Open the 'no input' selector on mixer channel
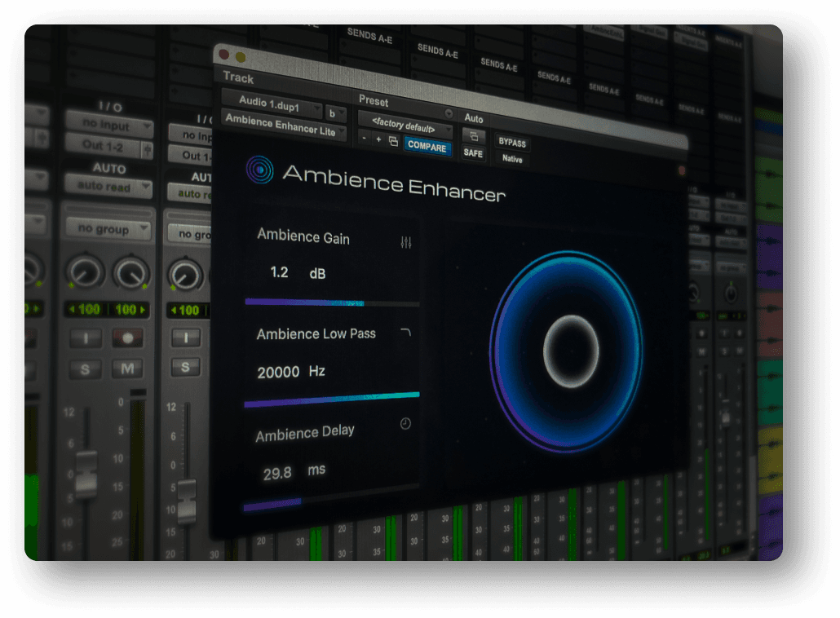 [x=109, y=126]
